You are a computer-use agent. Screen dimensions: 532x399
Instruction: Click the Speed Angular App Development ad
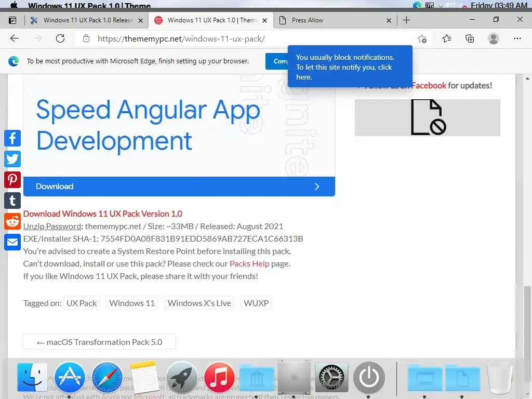[x=179, y=126]
